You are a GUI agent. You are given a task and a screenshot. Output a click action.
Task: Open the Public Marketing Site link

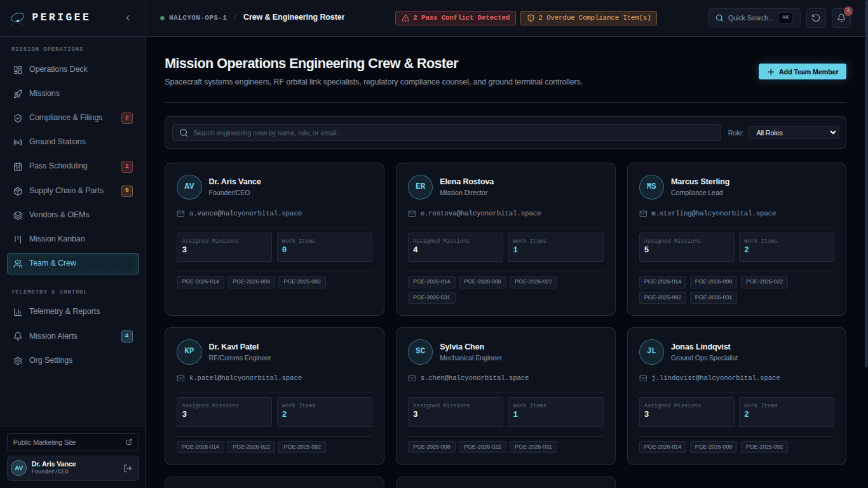73,442
